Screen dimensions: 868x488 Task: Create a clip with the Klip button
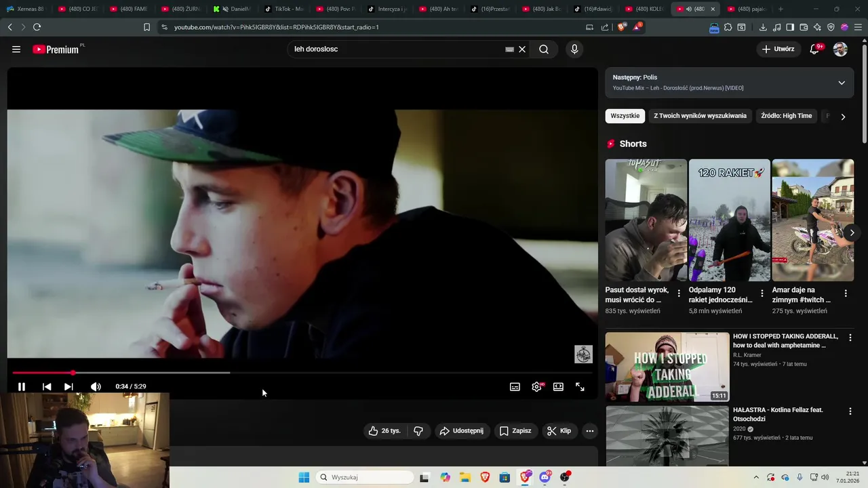[x=559, y=430]
